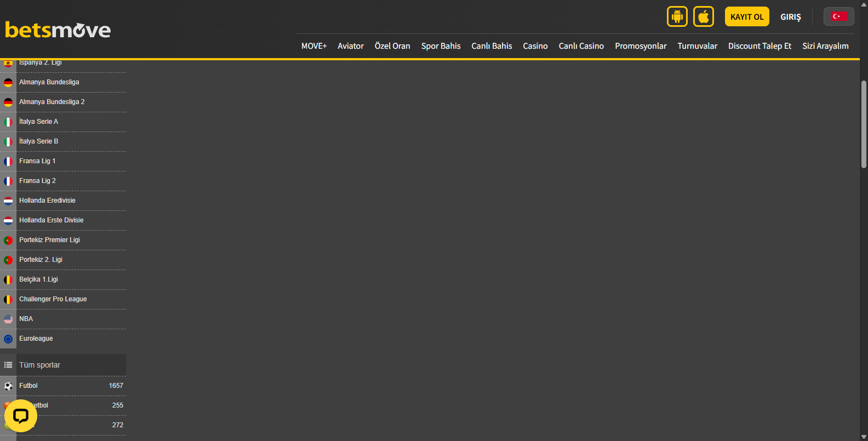
Task: Select Almanya Bundesliga league
Action: (x=49, y=82)
